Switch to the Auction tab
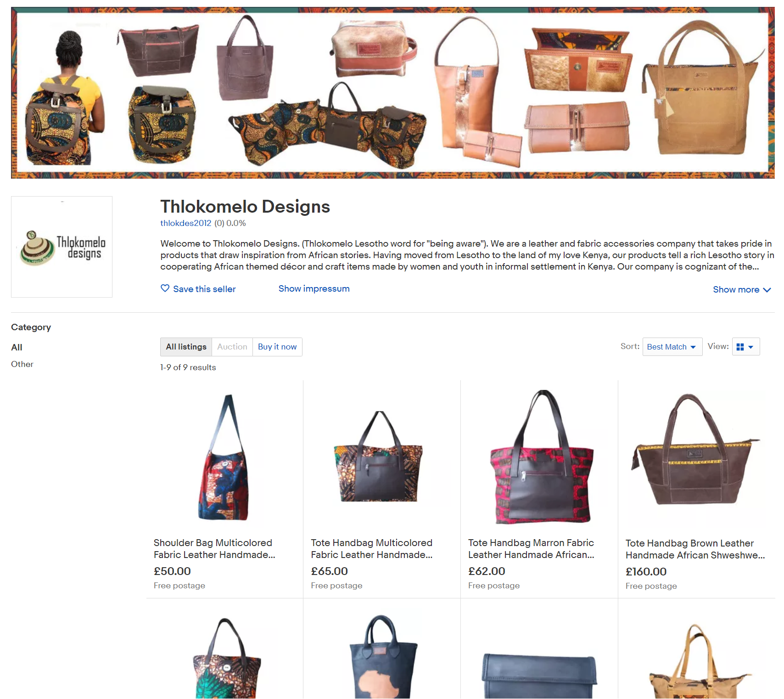Screen dimensions: 784x699 tap(232, 347)
